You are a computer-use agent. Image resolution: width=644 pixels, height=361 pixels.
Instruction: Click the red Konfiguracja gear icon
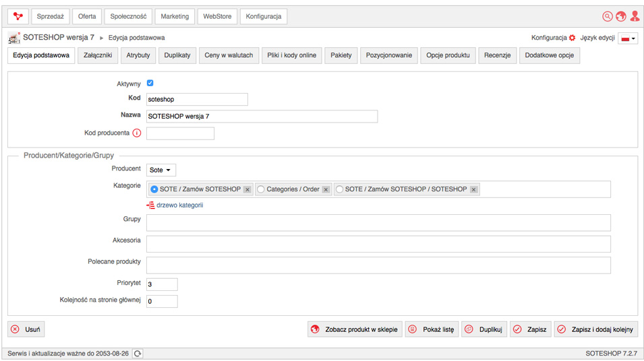tap(572, 38)
